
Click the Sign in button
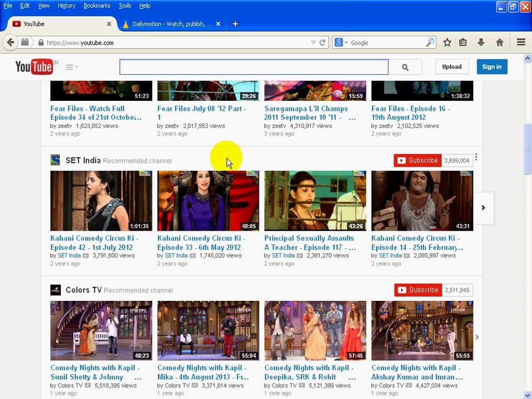click(x=492, y=67)
